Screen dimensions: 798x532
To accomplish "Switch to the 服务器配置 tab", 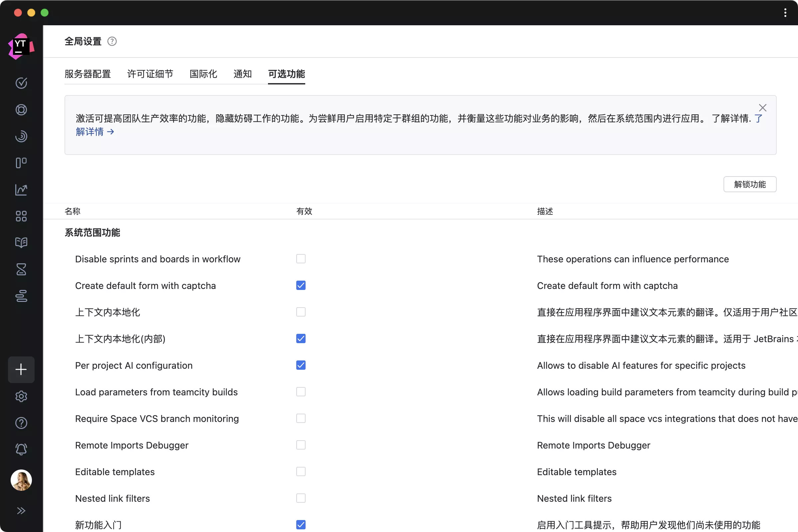I will (x=87, y=74).
